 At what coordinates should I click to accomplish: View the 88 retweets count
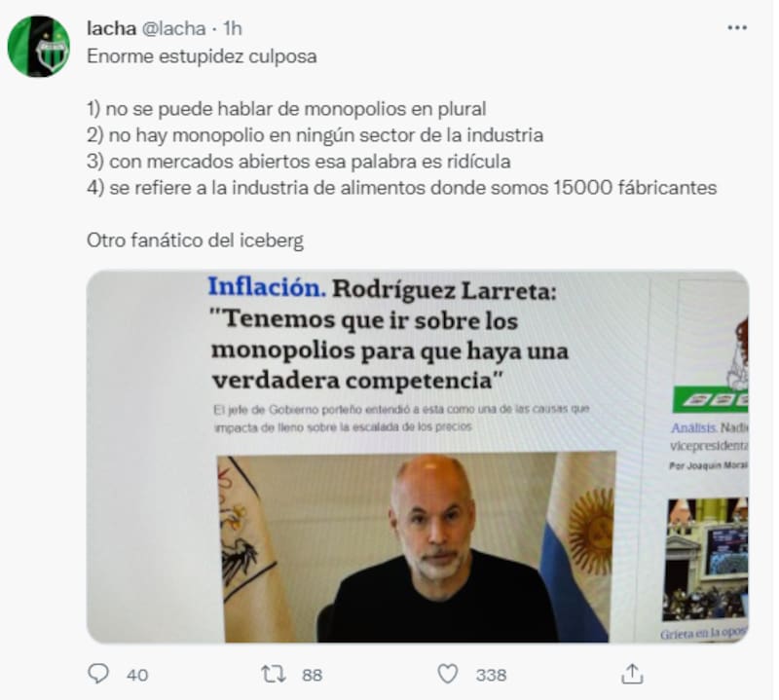click(x=312, y=675)
